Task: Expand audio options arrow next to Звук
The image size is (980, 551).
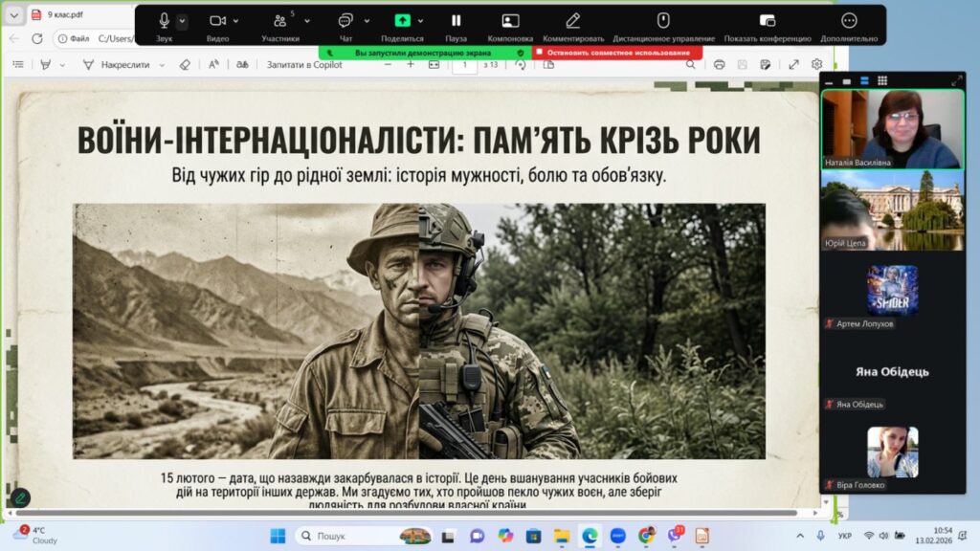Action: 183,21
